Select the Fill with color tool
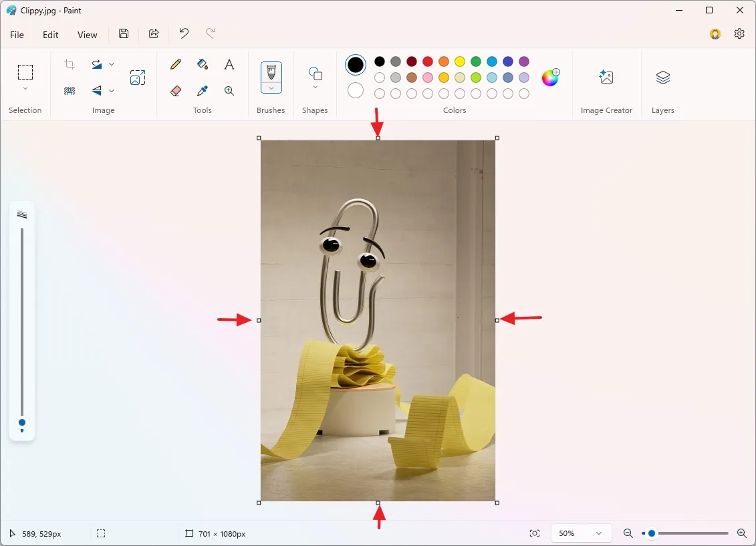 click(202, 64)
